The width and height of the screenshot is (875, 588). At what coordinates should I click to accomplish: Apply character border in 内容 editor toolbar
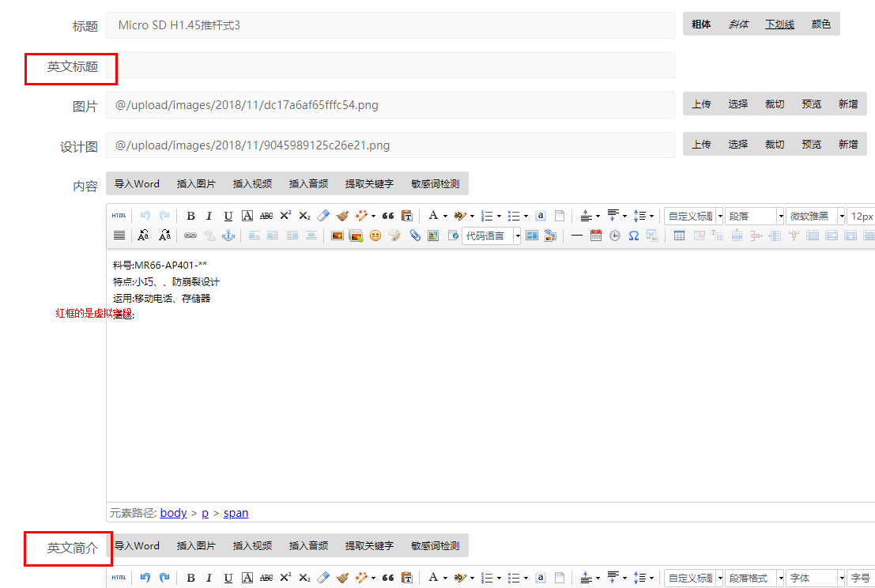click(247, 215)
